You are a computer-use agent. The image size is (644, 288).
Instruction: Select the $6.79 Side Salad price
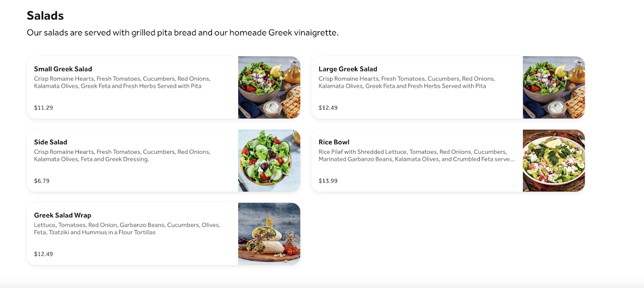42,181
